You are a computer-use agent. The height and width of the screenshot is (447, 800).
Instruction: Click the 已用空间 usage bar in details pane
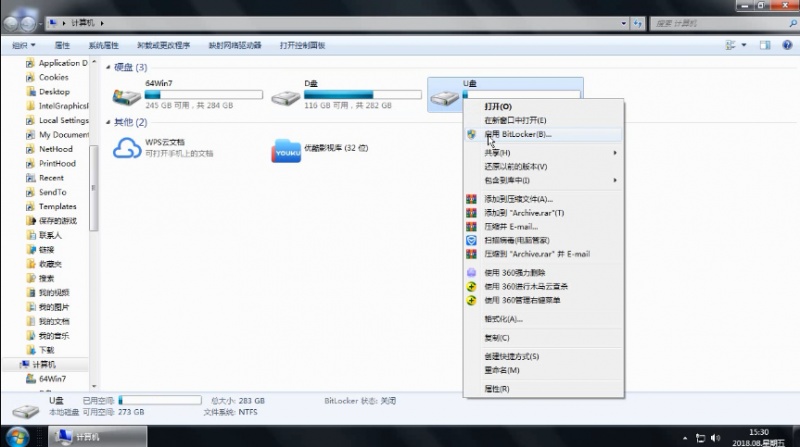tap(160, 401)
